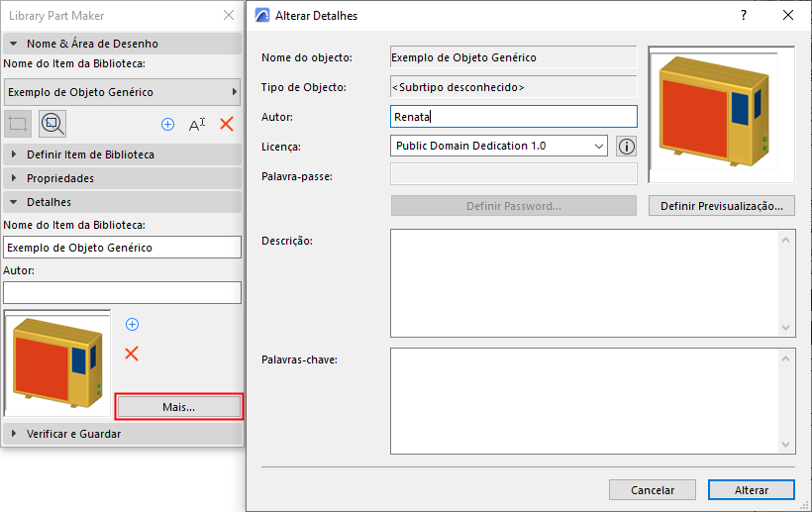812x512 pixels.
Task: Click the empty Autor field in palette
Action: pyautogui.click(x=122, y=292)
